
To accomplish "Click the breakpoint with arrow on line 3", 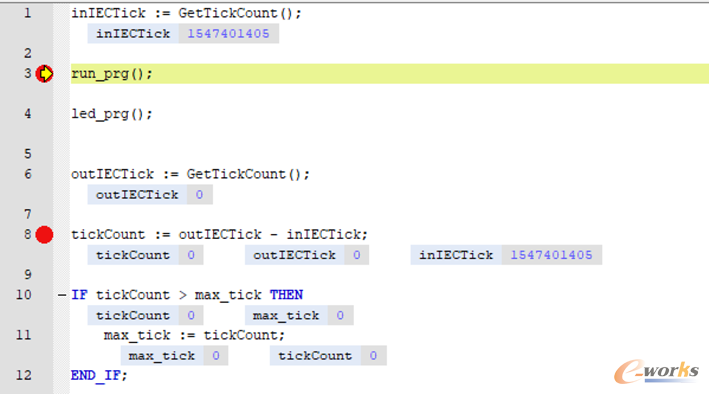I will (44, 73).
